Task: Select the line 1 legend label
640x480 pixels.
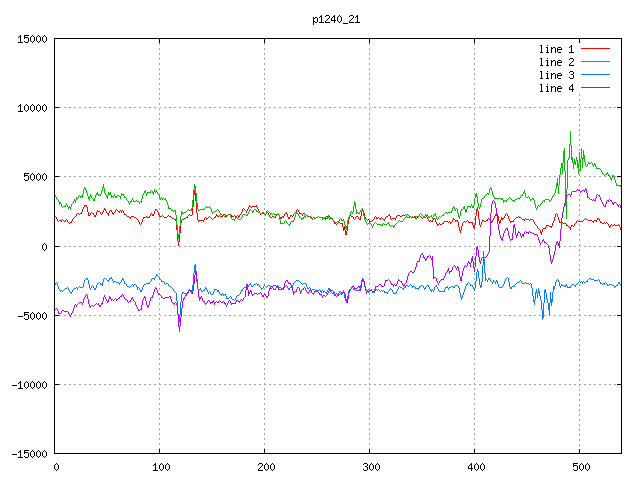Action: pyautogui.click(x=557, y=49)
